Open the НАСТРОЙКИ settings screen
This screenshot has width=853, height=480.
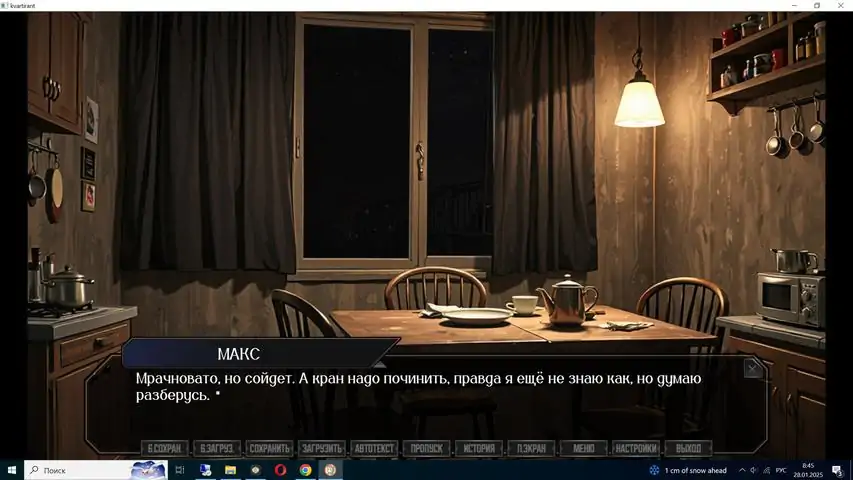click(x=636, y=448)
